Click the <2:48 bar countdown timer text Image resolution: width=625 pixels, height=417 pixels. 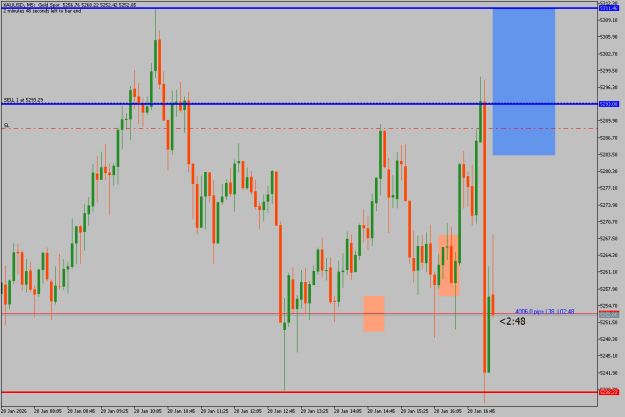[x=513, y=321]
